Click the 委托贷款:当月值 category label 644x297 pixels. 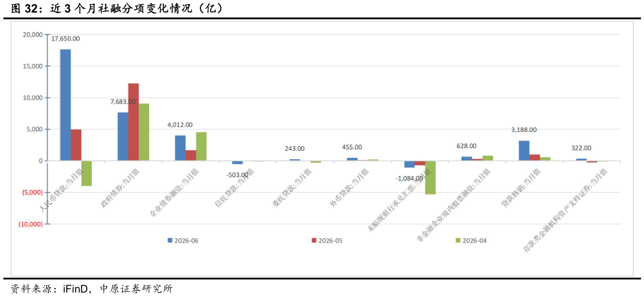[x=292, y=188]
